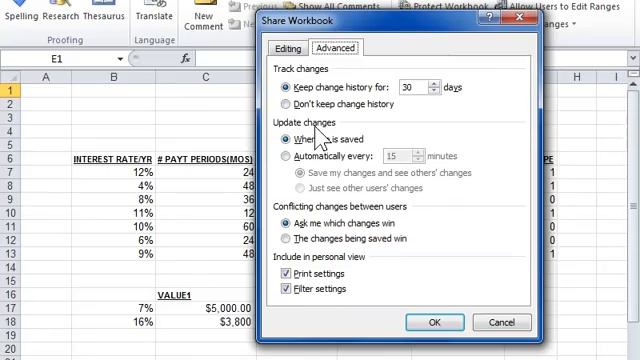Select The changes being saved win
Viewport: 640px width, 360px height.
[x=344, y=239]
